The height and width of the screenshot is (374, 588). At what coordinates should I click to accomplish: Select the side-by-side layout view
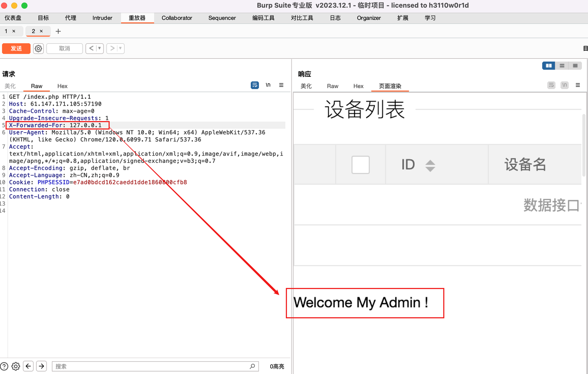tap(548, 65)
